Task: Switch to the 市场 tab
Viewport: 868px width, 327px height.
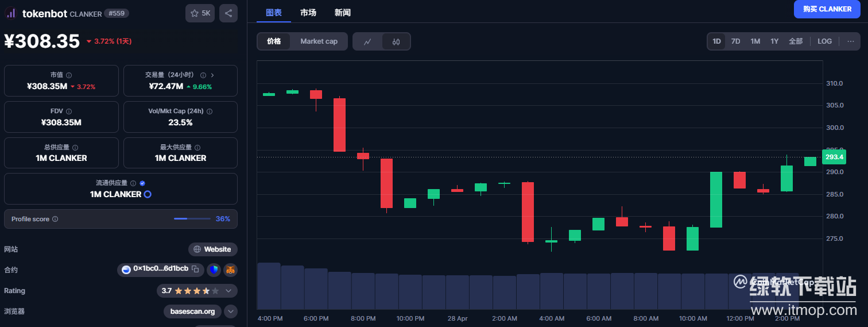Action: tap(308, 13)
